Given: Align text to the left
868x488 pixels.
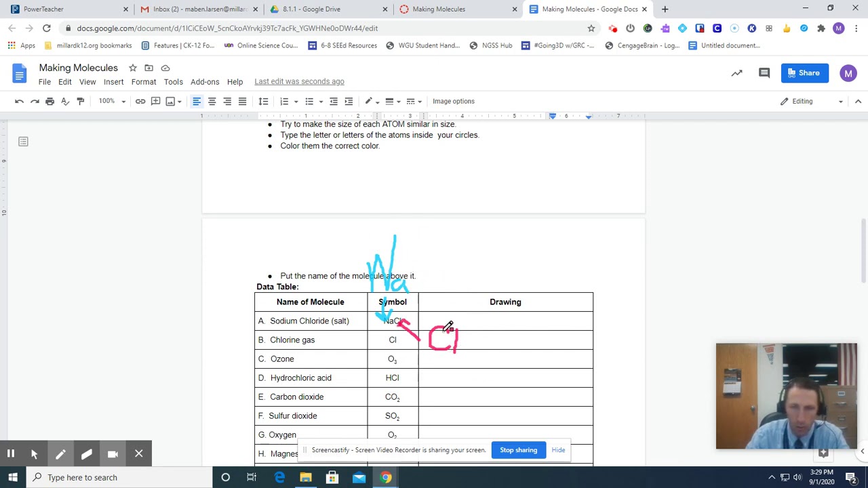Looking at the screenshot, I should (197, 101).
